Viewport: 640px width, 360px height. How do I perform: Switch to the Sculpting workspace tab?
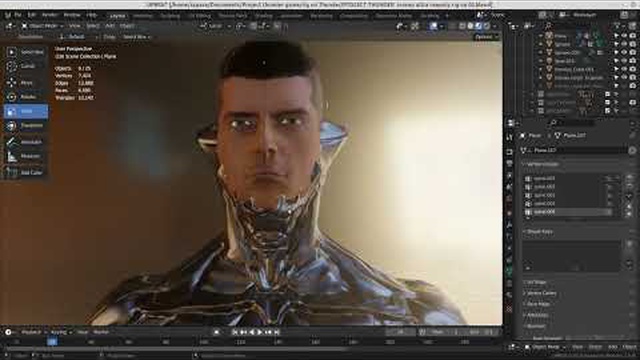[x=170, y=16]
